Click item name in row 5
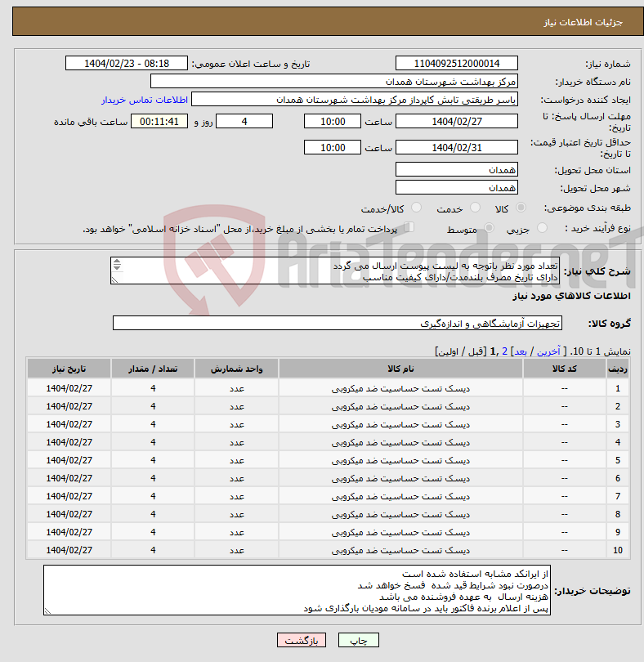 [400, 461]
